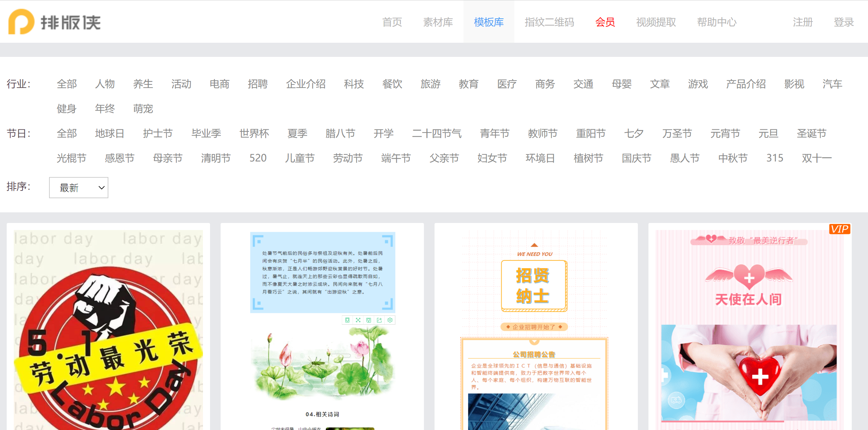Screen dimensions: 868x430
Task: Open the red 会员 menu item
Action: [x=605, y=22]
